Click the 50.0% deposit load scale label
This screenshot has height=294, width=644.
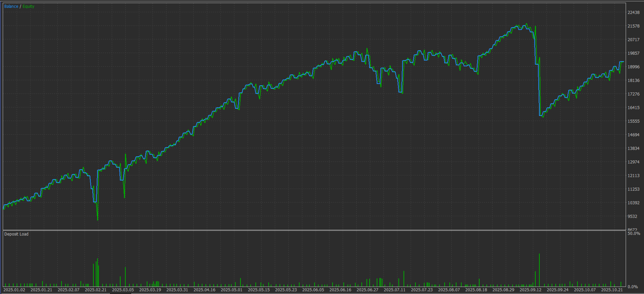pos(634,234)
